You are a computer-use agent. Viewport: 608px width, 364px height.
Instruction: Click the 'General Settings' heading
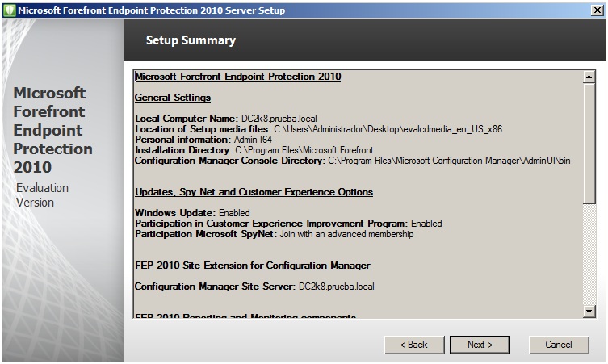pos(173,98)
